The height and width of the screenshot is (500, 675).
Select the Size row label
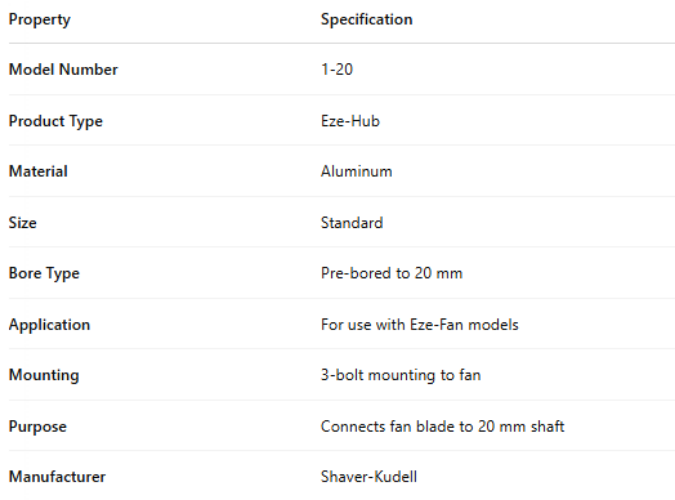click(x=23, y=223)
